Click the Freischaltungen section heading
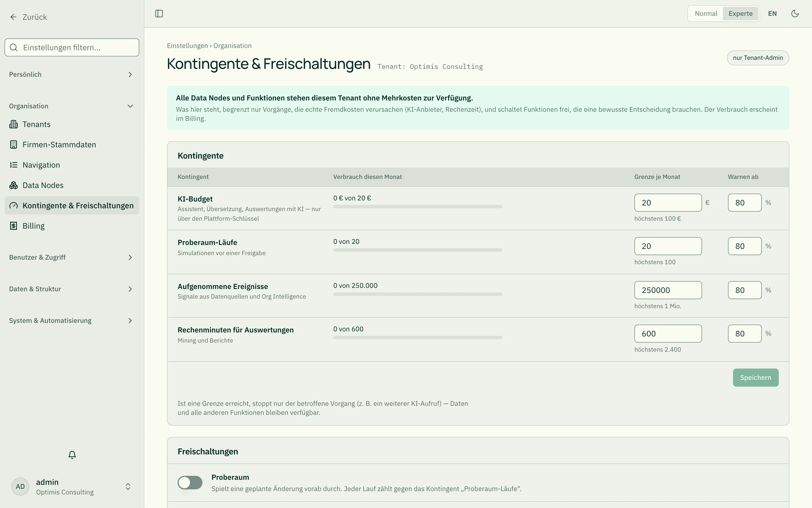Viewport: 812px width, 508px height. (x=208, y=452)
